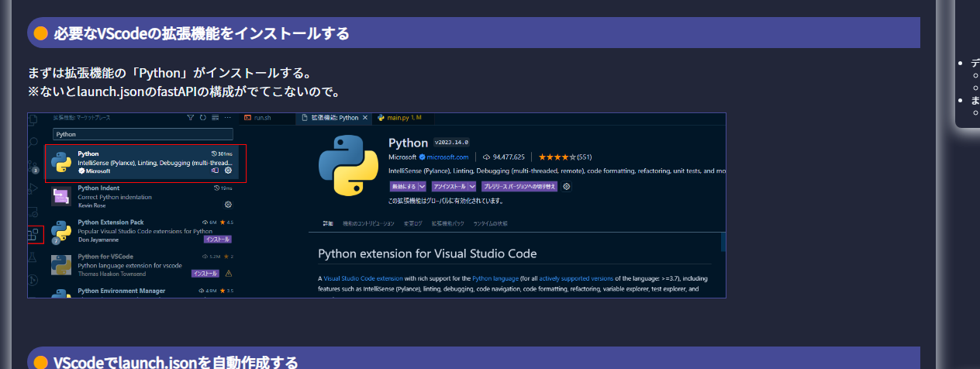This screenshot has height=369, width=980.
Task: Click the extensions search field containing Python
Action: pyautogui.click(x=143, y=134)
